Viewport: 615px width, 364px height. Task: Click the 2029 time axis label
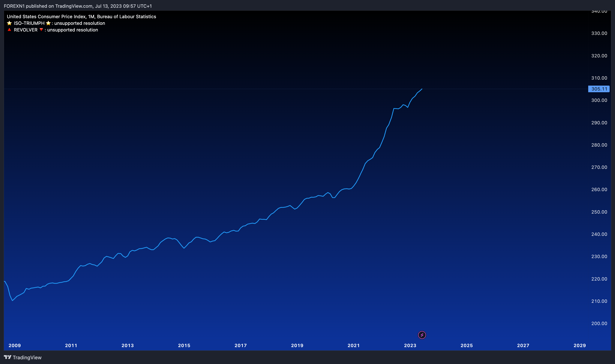(580, 345)
